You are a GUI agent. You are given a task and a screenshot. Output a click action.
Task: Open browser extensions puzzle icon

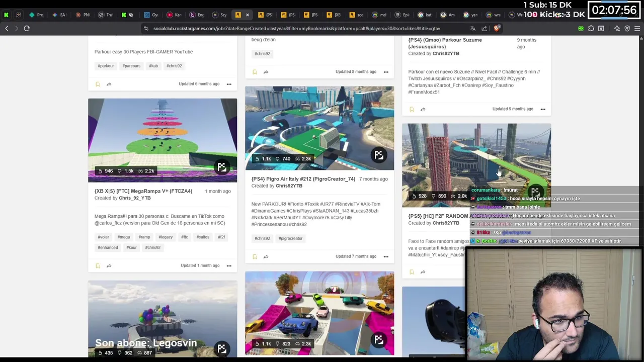591,29
